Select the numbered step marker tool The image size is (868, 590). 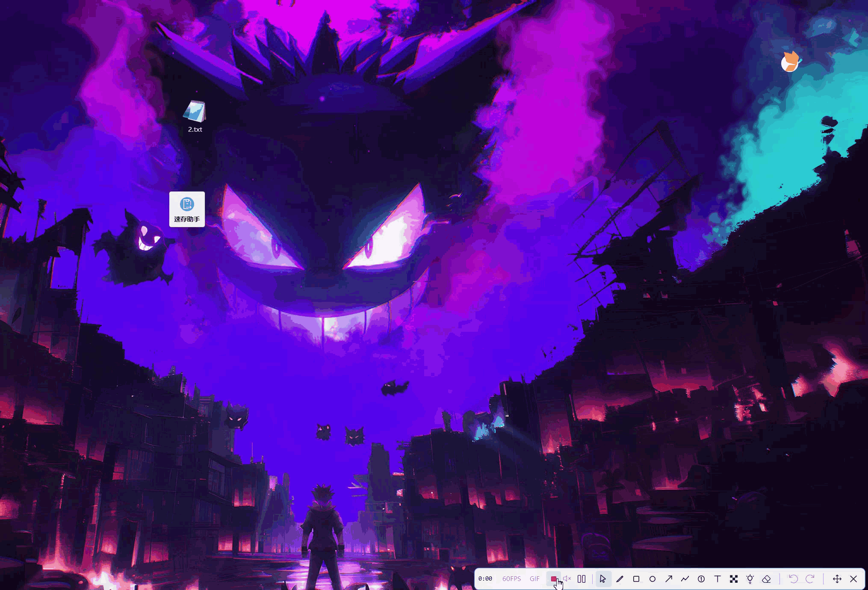(701, 579)
